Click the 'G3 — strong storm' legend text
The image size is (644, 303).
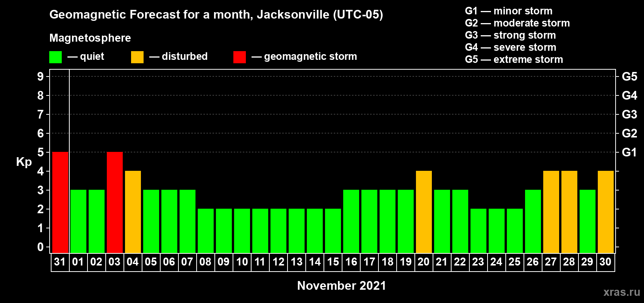tap(511, 35)
